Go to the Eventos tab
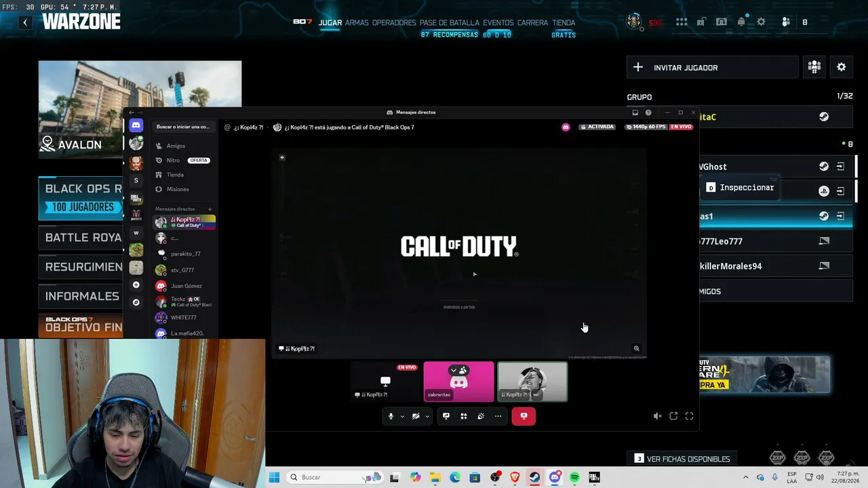868x488 pixels. click(498, 22)
